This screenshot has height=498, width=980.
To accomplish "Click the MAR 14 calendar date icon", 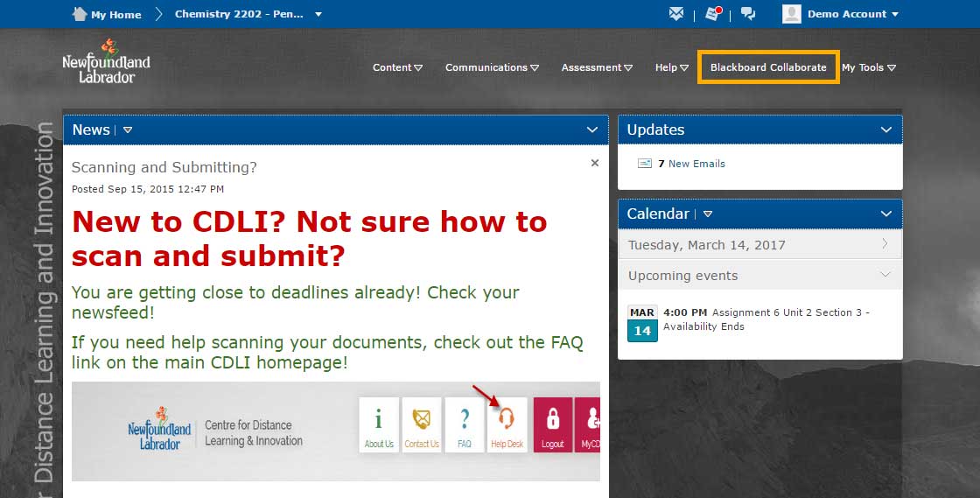I will coord(642,324).
